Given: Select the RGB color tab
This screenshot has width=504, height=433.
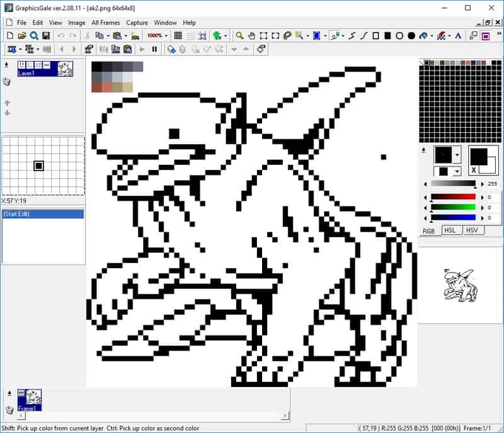Looking at the screenshot, I should tap(429, 231).
